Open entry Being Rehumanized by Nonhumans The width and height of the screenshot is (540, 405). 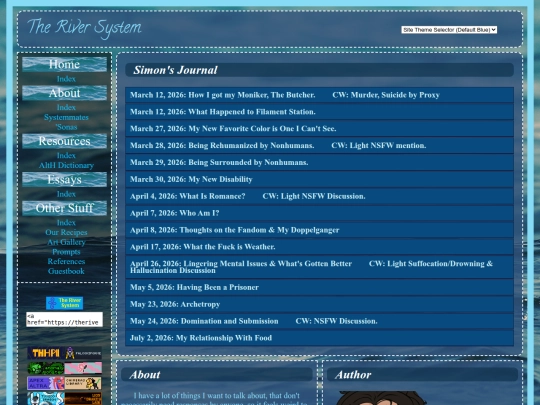click(x=319, y=146)
